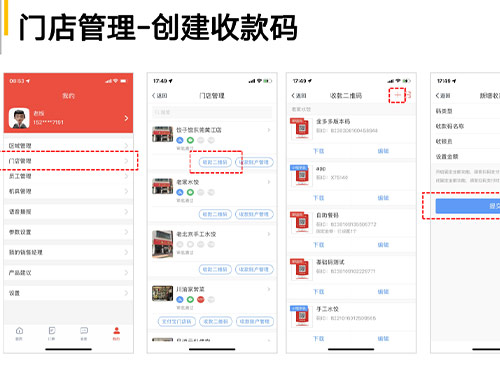This screenshot has width=500, height=367.
Task: Tap the user avatar on 我的 page
Action: point(19,118)
